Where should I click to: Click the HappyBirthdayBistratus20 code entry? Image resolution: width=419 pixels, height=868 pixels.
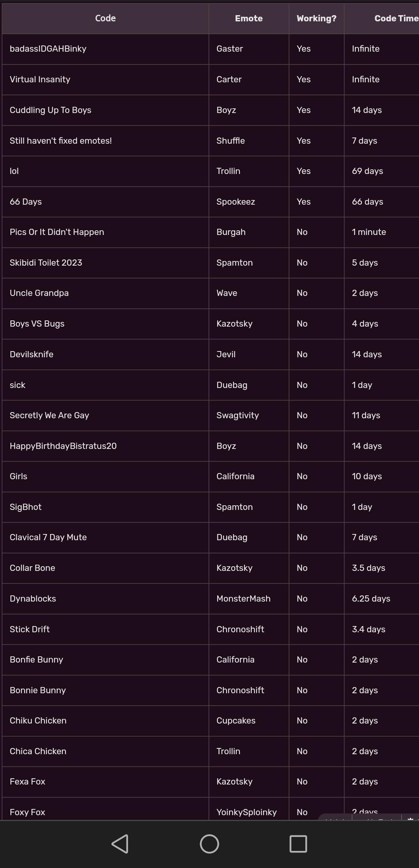[x=63, y=446]
